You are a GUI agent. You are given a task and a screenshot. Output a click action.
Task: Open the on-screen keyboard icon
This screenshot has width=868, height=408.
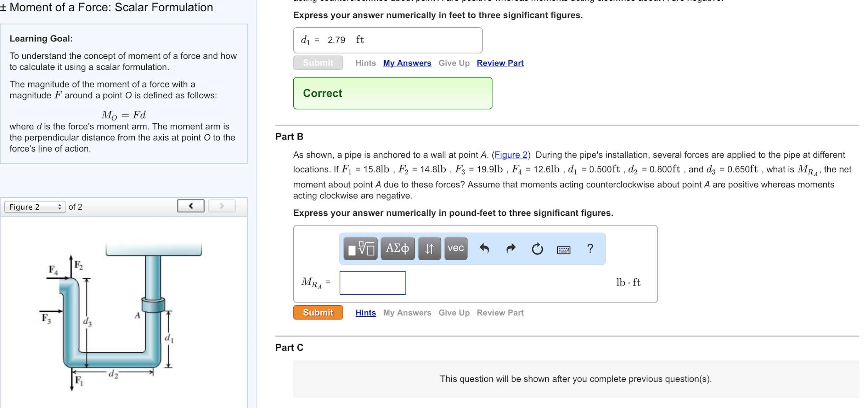point(563,249)
